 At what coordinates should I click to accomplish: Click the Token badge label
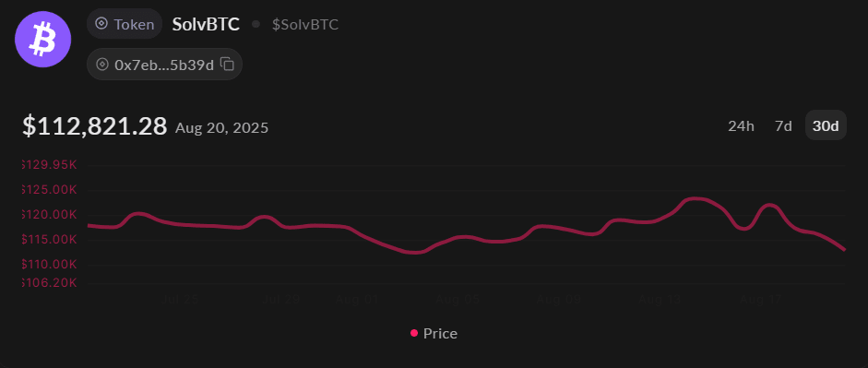coord(134,24)
